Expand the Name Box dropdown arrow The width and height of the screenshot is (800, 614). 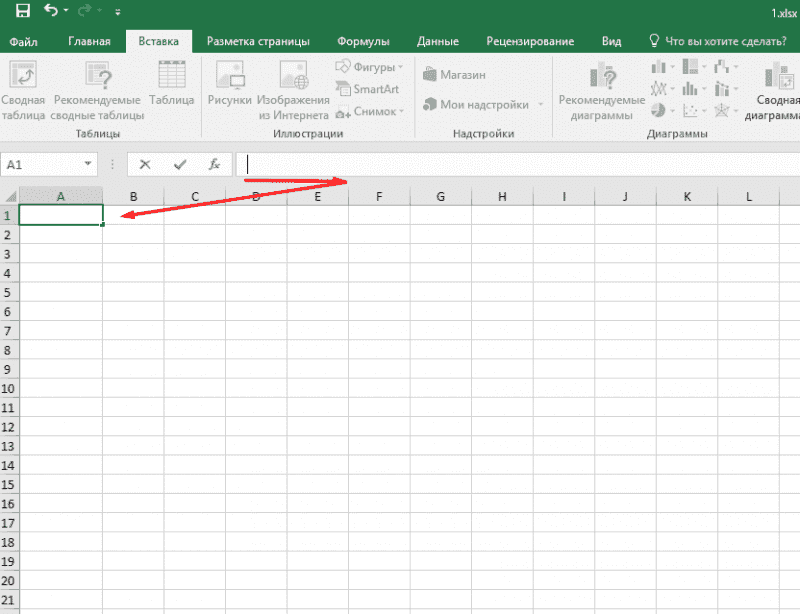click(x=89, y=164)
